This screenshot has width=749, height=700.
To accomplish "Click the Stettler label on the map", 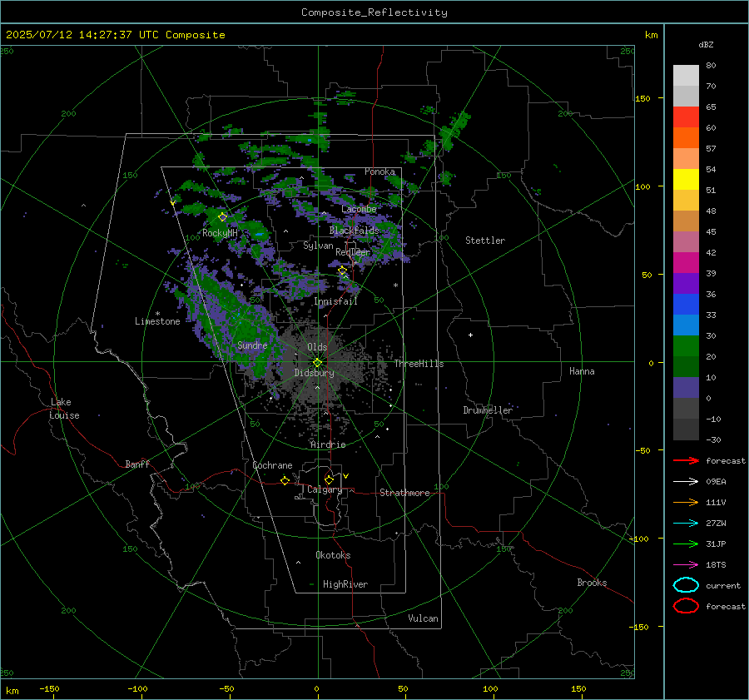I will pos(485,241).
